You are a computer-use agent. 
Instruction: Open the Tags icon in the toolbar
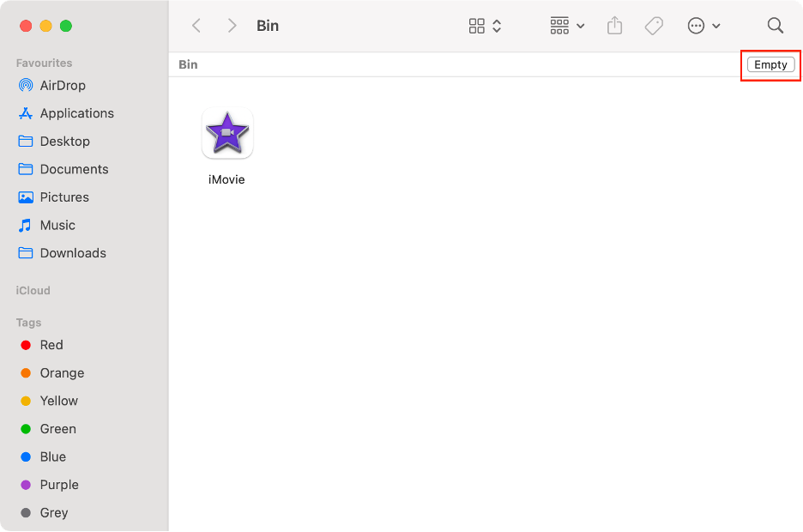654,26
